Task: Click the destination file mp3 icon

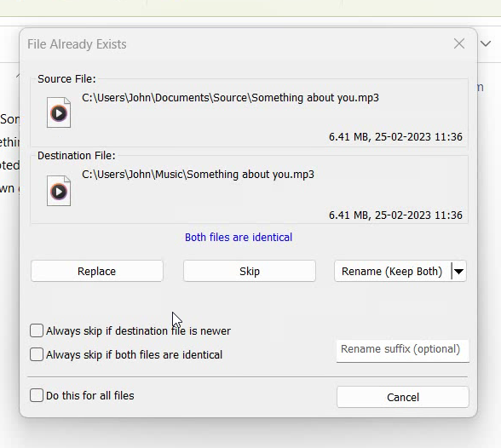Action: coord(59,191)
